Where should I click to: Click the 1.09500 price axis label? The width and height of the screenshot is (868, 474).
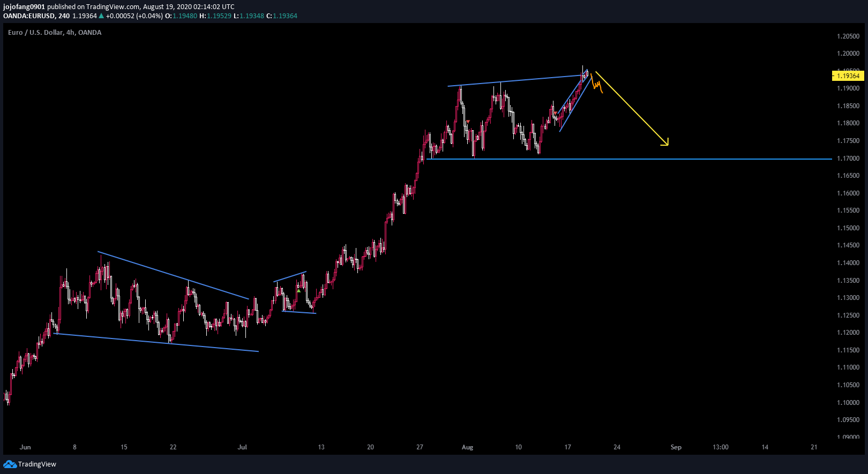(x=848, y=420)
